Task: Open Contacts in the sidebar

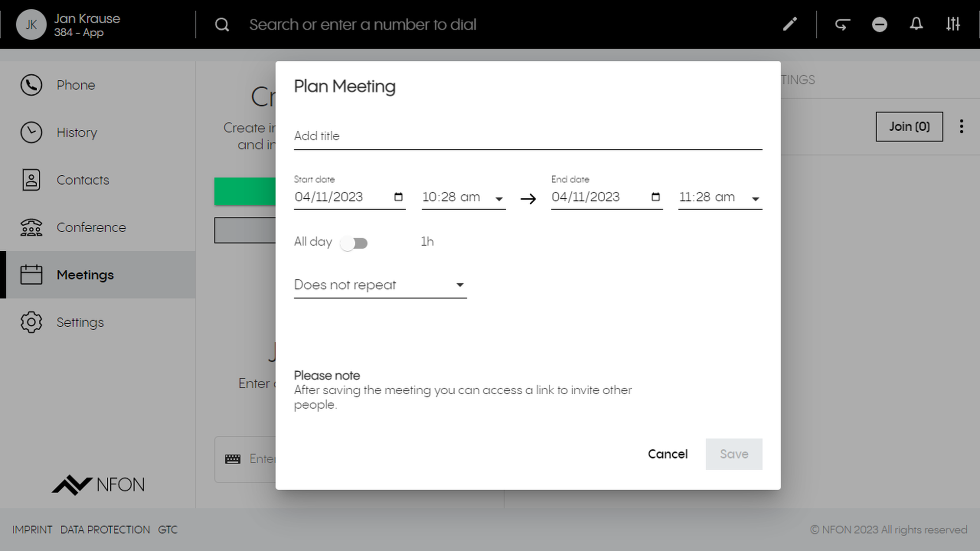Action: (82, 180)
